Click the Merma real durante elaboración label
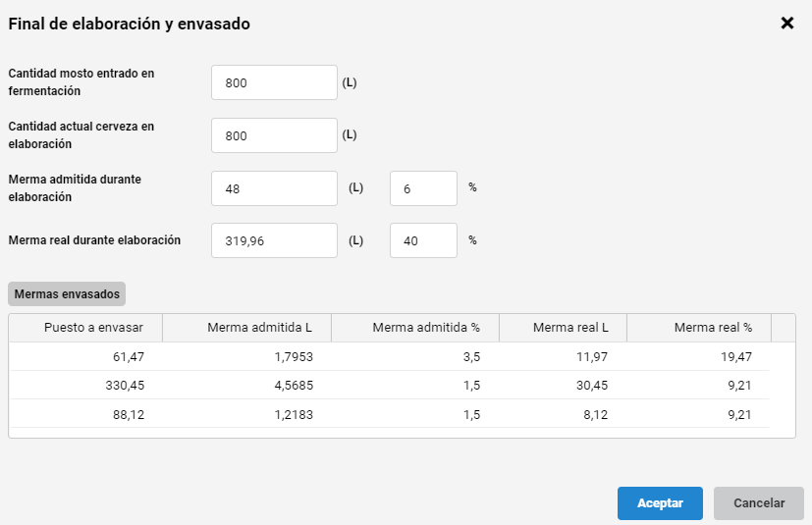This screenshot has height=525, width=812. (x=94, y=240)
